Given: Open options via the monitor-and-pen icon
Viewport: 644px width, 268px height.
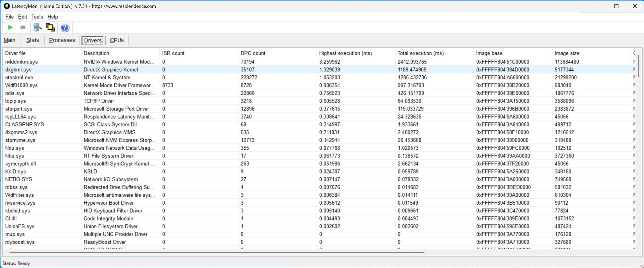Looking at the screenshot, I should coord(38,27).
